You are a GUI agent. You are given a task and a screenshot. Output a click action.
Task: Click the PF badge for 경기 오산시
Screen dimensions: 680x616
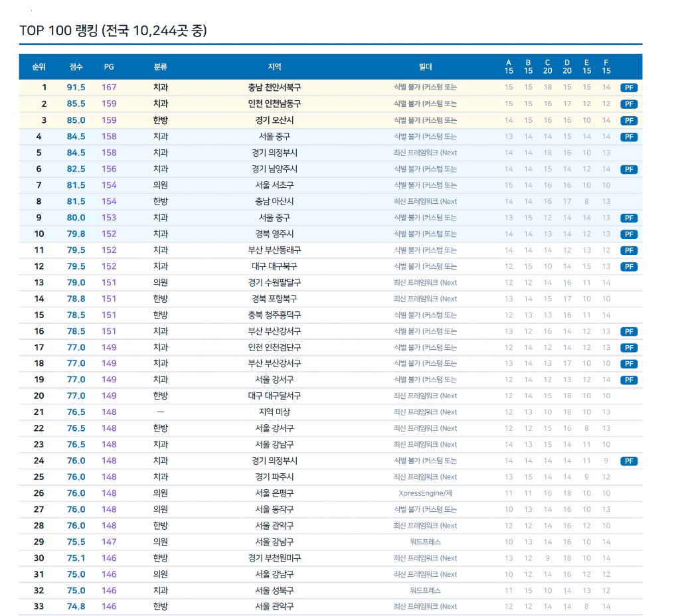(629, 121)
